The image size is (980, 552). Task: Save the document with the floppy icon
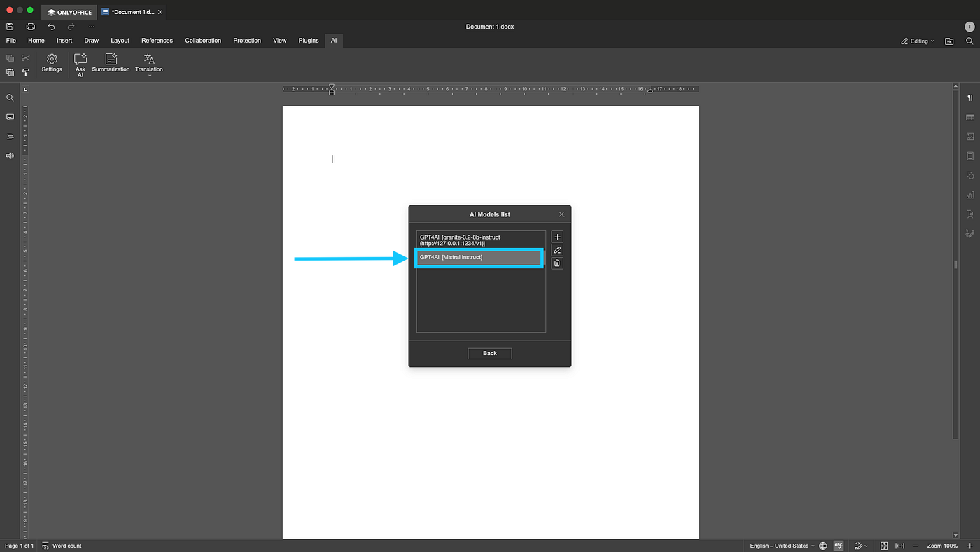(10, 27)
